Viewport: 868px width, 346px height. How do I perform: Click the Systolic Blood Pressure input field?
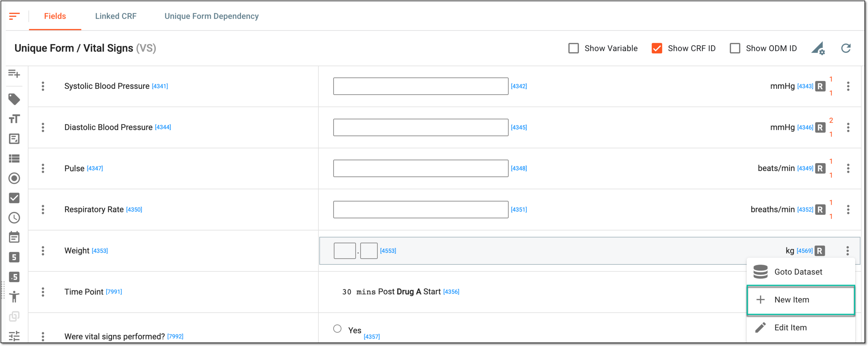[421, 86]
